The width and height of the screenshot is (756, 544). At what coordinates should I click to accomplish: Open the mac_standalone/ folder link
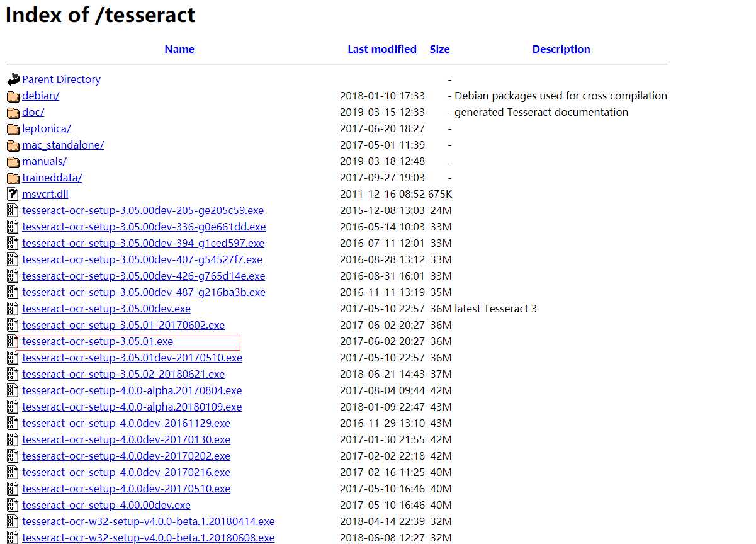(63, 145)
